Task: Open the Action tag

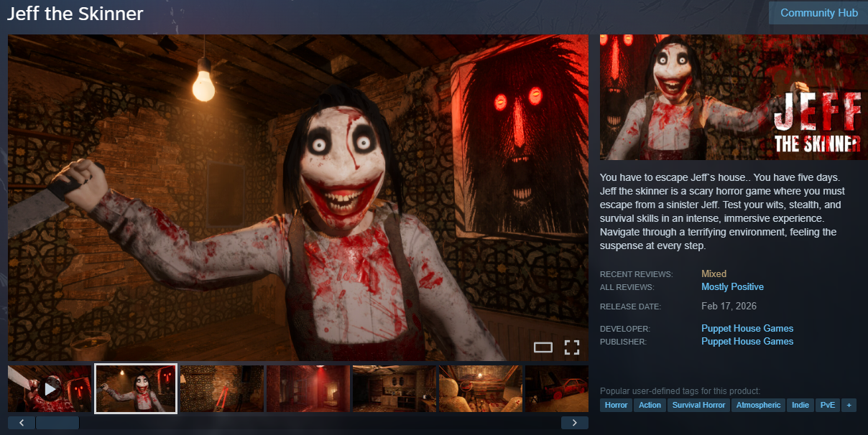Action: (650, 405)
